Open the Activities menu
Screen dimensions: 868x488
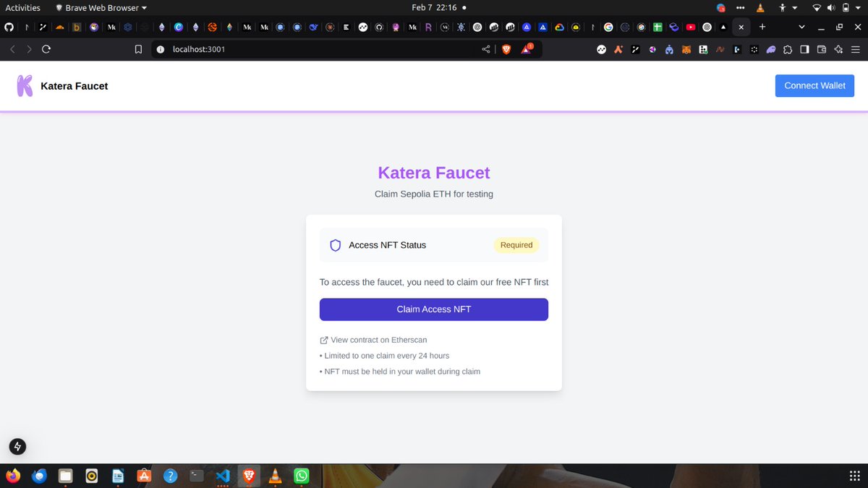(23, 8)
